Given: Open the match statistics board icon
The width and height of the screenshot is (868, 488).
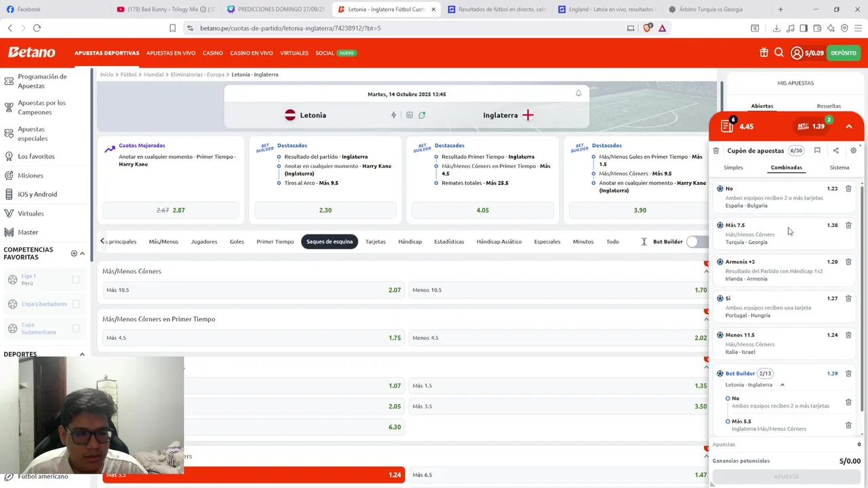Looking at the screenshot, I should point(409,115).
